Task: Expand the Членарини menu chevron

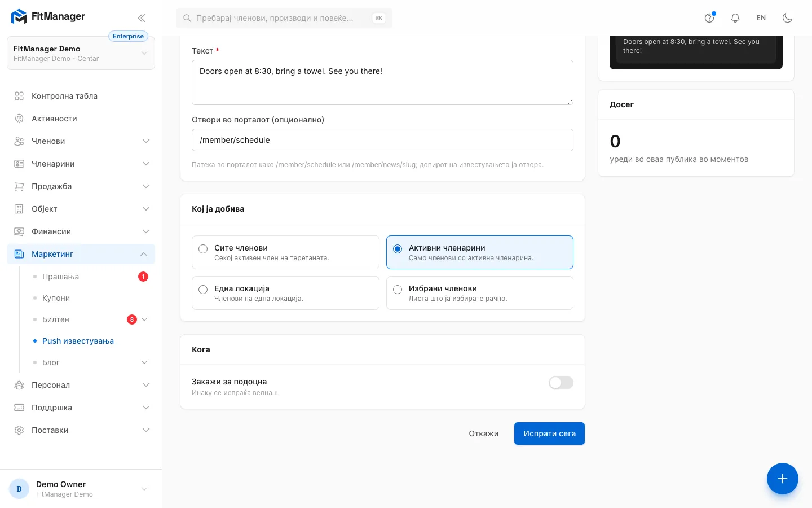Action: tap(146, 164)
